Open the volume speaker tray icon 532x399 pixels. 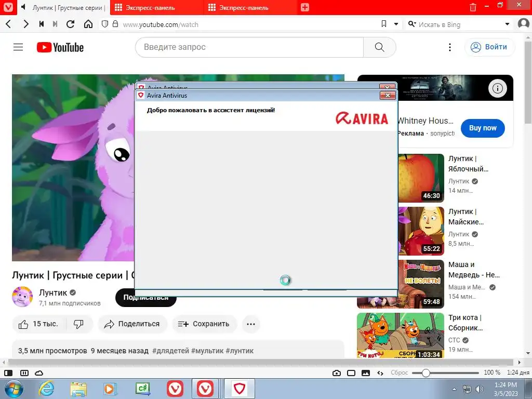[x=479, y=389]
